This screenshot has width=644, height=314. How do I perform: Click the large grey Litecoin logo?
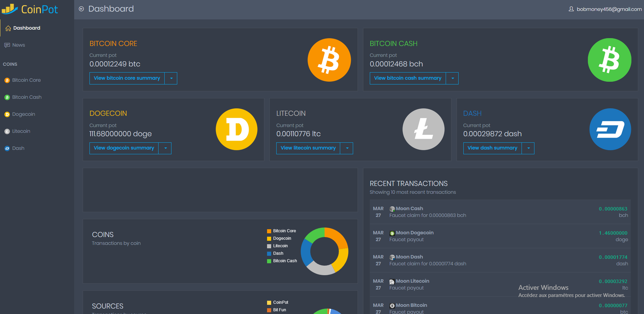coord(424,129)
